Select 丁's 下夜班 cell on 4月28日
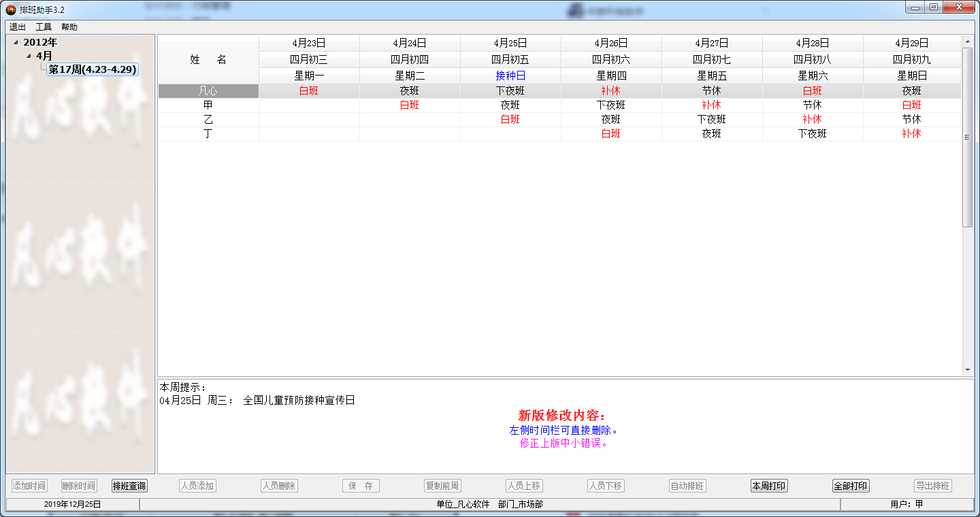The image size is (980, 517). 813,134
